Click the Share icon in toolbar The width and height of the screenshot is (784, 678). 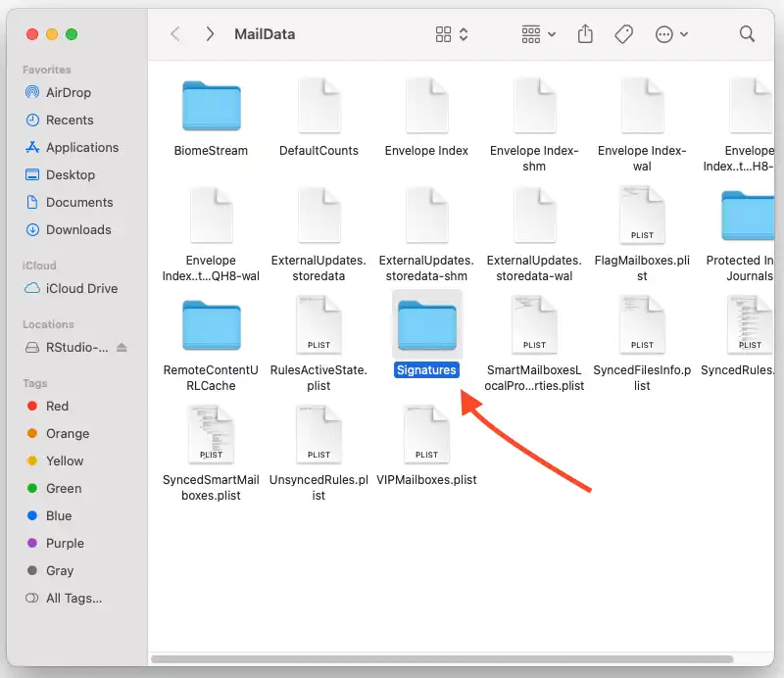[x=585, y=34]
